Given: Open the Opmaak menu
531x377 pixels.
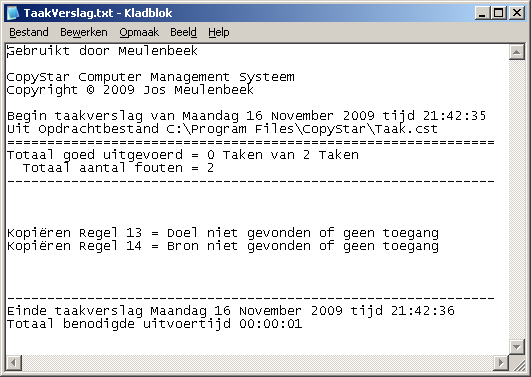Looking at the screenshot, I should coord(139,32).
